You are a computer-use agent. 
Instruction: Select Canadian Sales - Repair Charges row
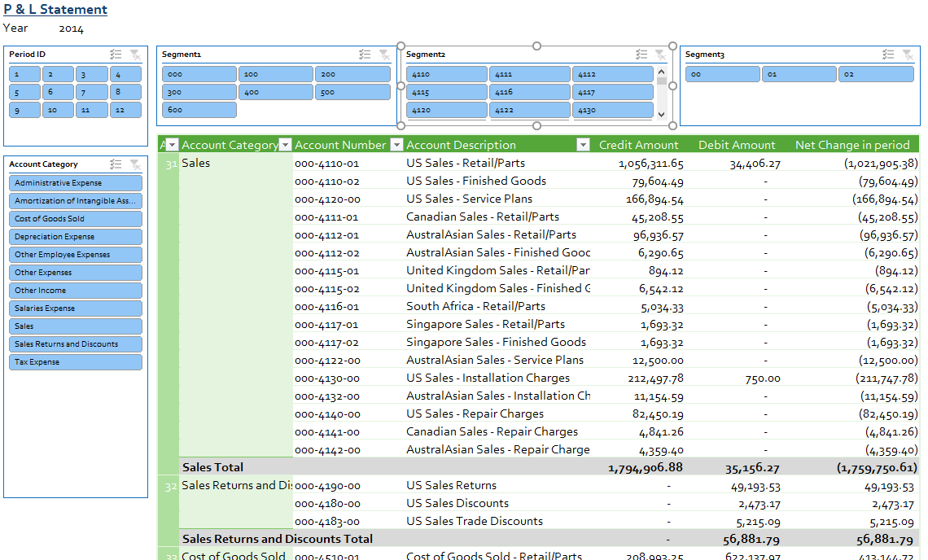492,431
